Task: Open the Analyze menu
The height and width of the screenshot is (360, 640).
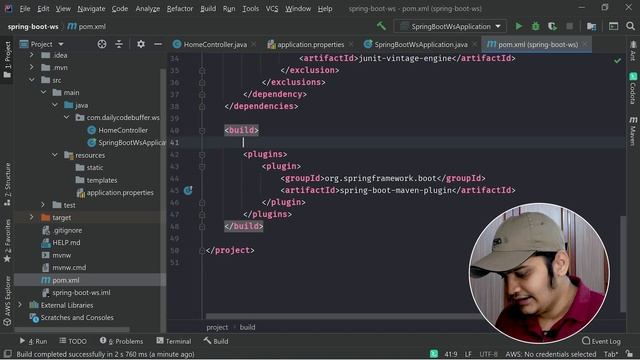Action: (147, 9)
